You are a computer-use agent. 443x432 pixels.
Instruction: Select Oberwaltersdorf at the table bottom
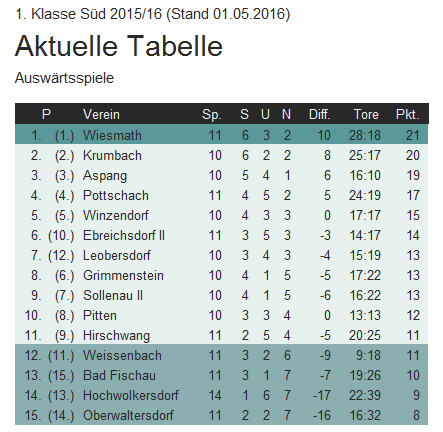[128, 415]
